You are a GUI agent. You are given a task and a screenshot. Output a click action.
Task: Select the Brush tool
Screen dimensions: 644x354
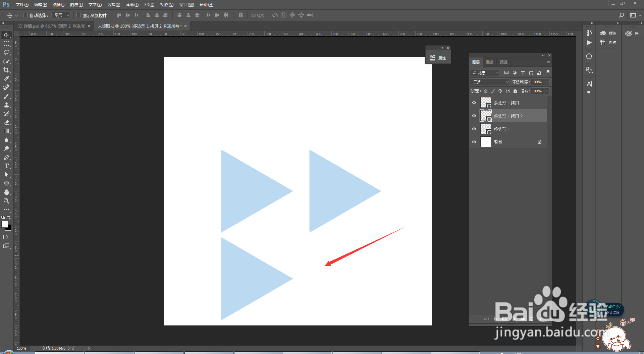click(x=6, y=96)
